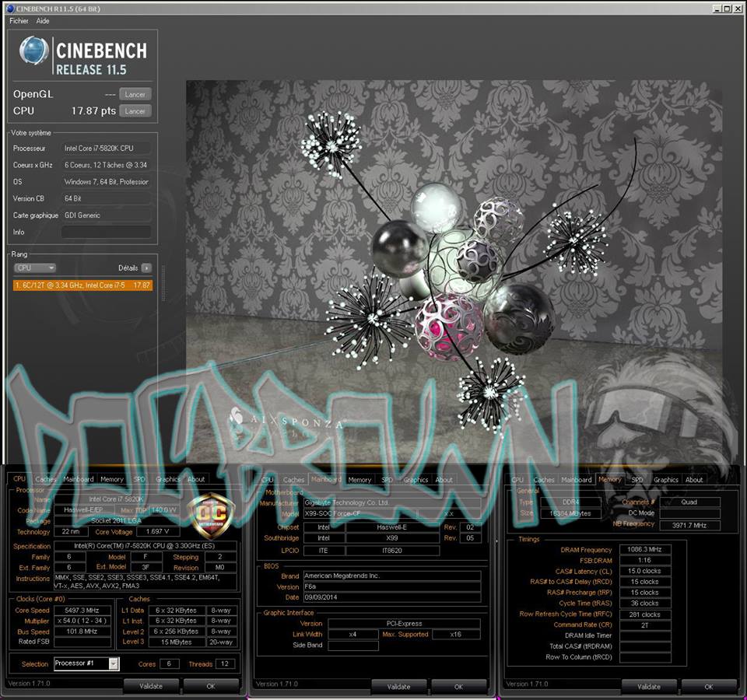This screenshot has width=747, height=700.
Task: Maximize the Cinebench window
Action: click(727, 8)
